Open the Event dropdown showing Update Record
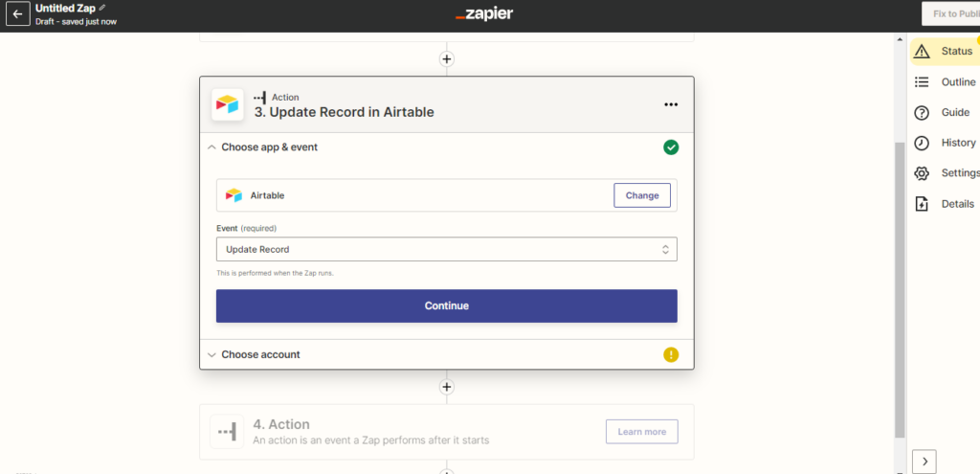 (446, 249)
